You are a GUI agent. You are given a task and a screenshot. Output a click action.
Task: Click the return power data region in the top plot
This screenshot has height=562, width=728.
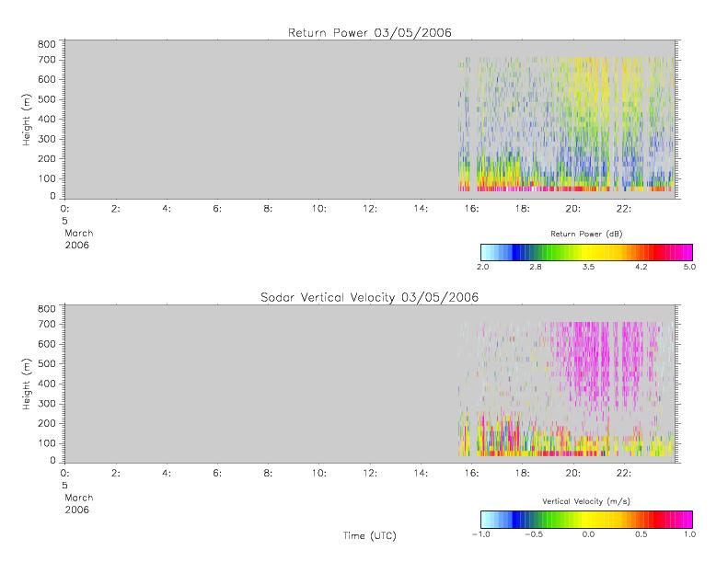pos(566,124)
